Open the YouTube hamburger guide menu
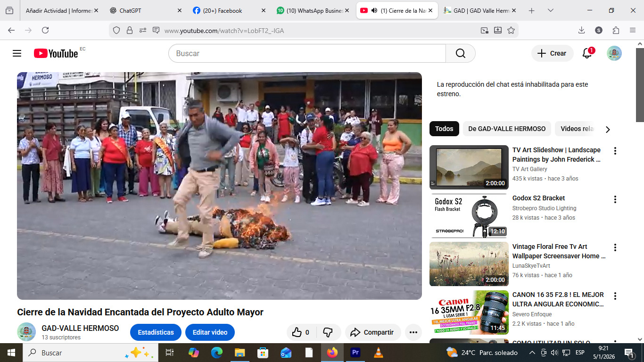The width and height of the screenshot is (644, 362). pyautogui.click(x=17, y=53)
